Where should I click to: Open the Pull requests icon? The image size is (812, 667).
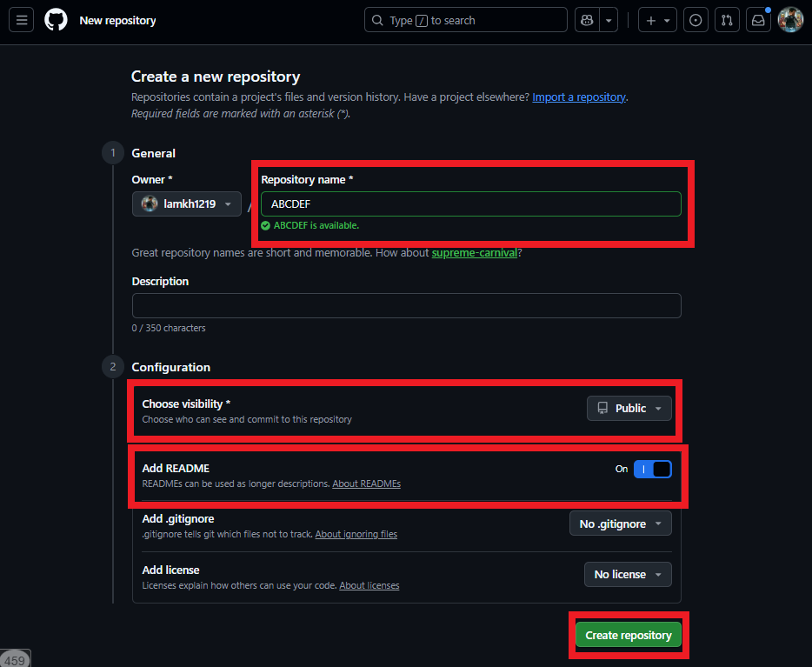point(727,20)
